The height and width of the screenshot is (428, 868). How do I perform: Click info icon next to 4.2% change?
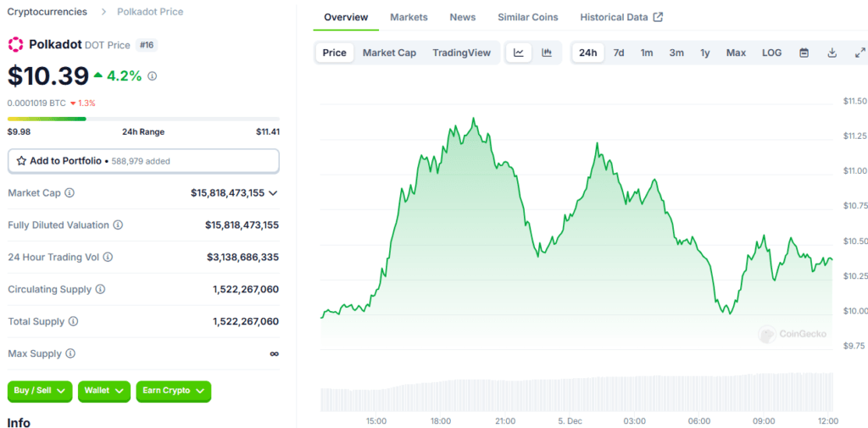tap(153, 76)
